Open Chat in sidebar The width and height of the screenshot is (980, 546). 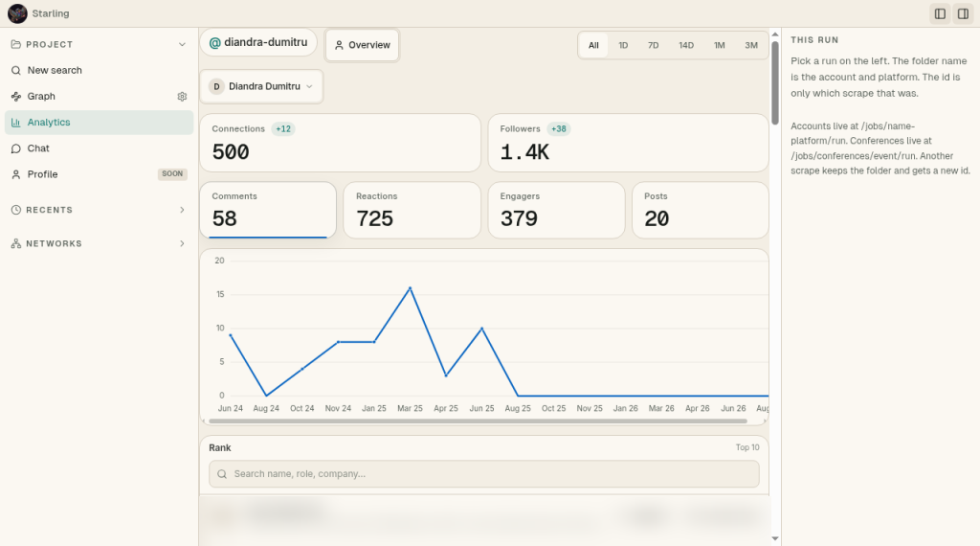coord(99,148)
